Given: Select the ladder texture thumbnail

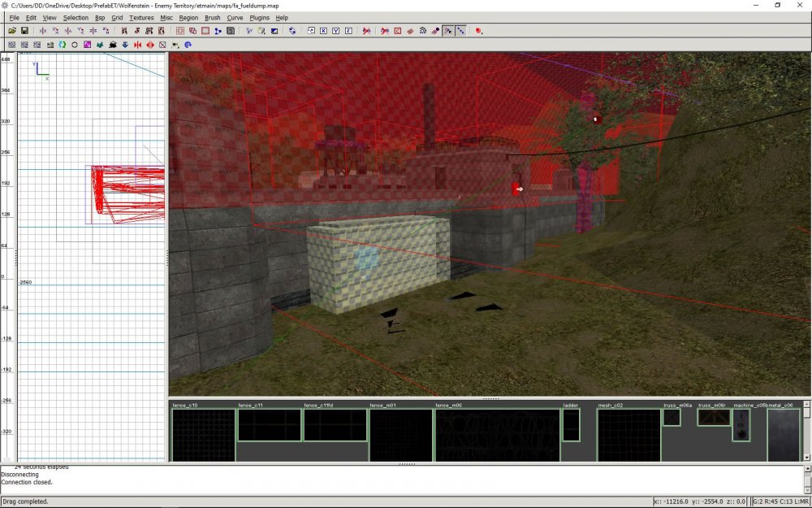Looking at the screenshot, I should pos(571,425).
